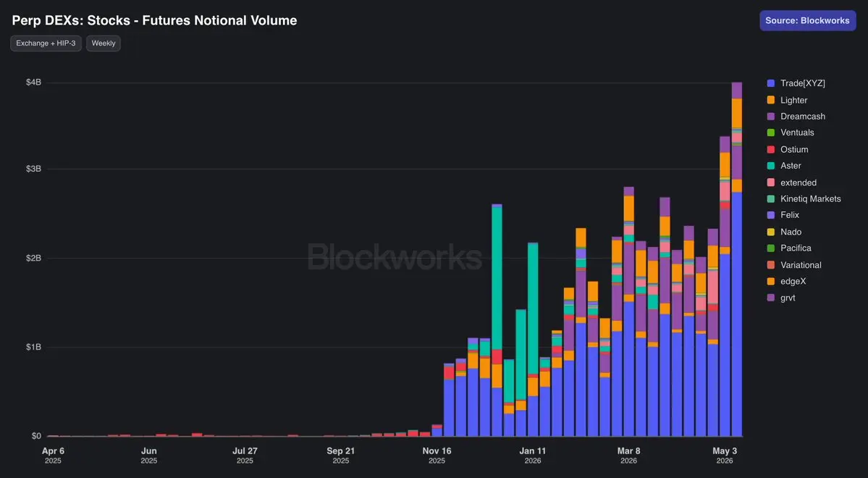
Task: Click the Apr 6 2025 x-axis label
Action: pos(53,456)
